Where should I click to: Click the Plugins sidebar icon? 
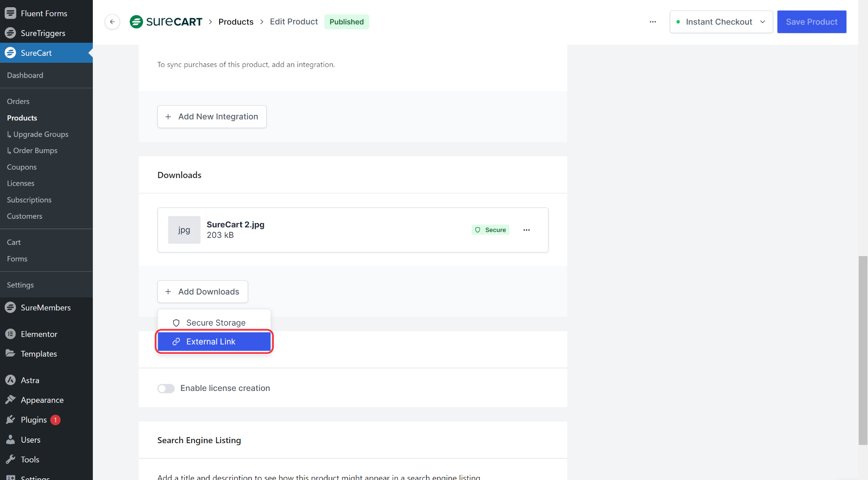pos(11,420)
